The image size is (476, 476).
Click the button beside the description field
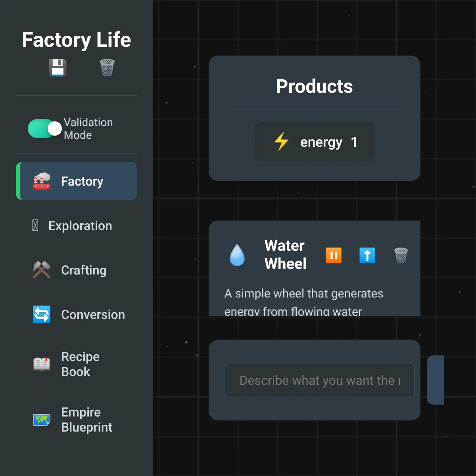(x=436, y=380)
